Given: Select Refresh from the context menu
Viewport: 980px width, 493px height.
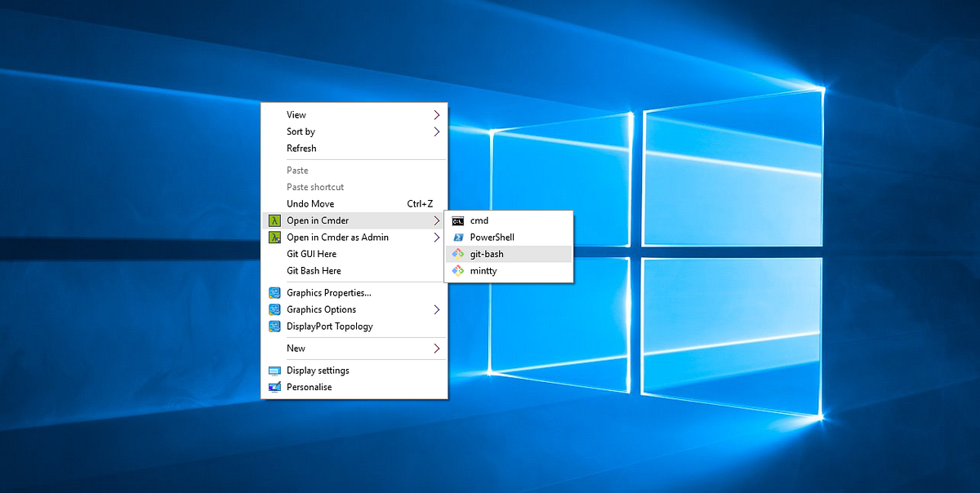Looking at the screenshot, I should (302, 148).
